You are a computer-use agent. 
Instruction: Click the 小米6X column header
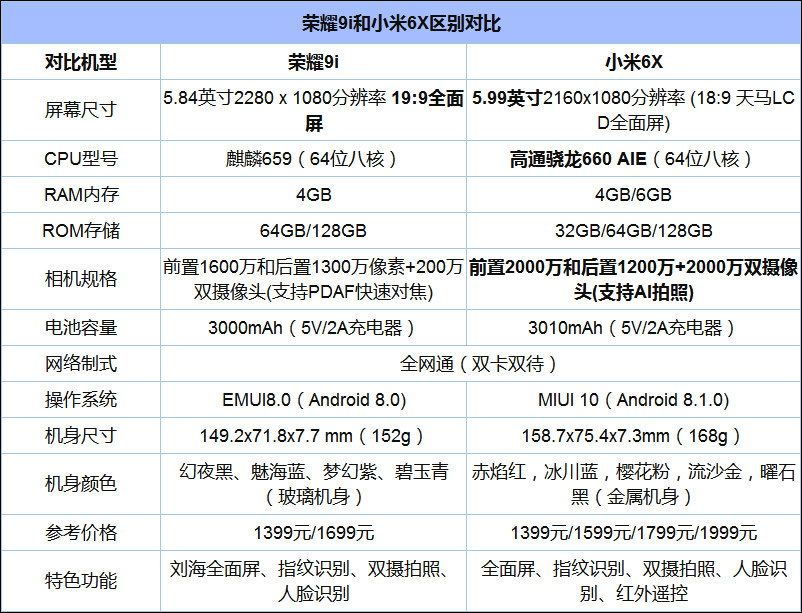click(633, 62)
